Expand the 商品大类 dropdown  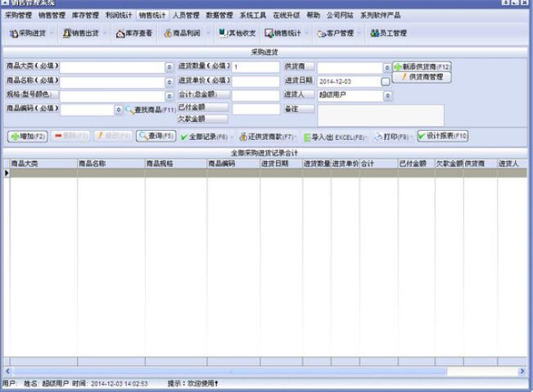pyautogui.click(x=169, y=67)
